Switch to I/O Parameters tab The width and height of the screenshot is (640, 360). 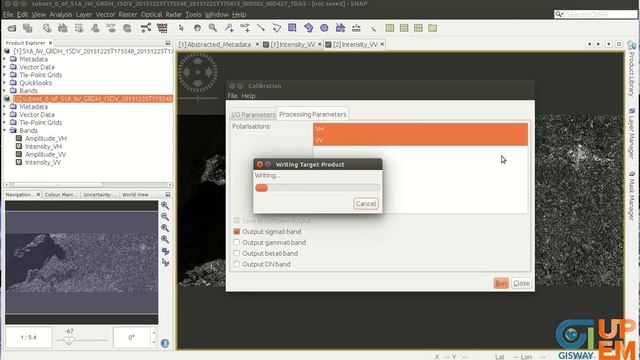click(x=253, y=115)
